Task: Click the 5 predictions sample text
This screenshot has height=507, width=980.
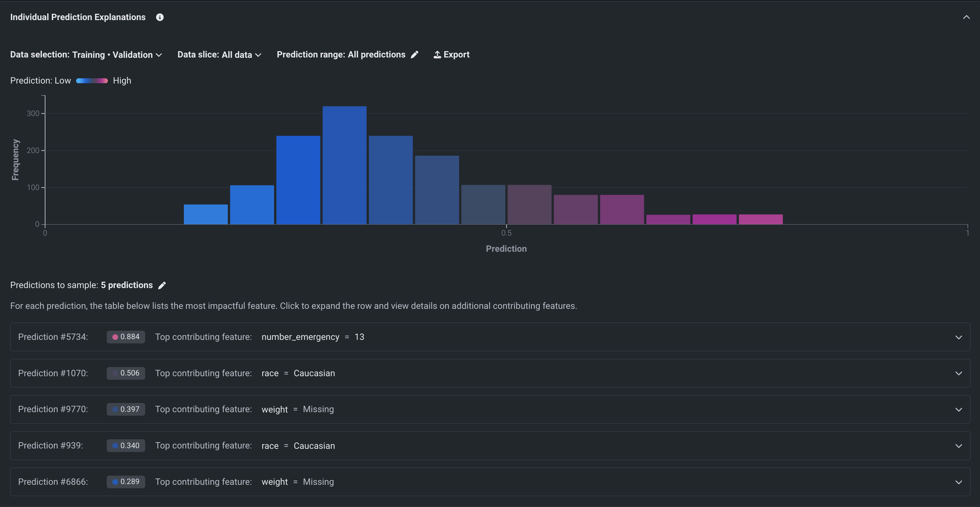Action: click(x=127, y=285)
